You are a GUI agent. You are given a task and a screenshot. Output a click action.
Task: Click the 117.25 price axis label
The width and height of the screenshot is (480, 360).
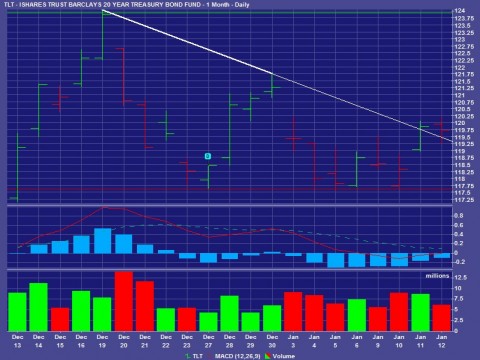[464, 200]
